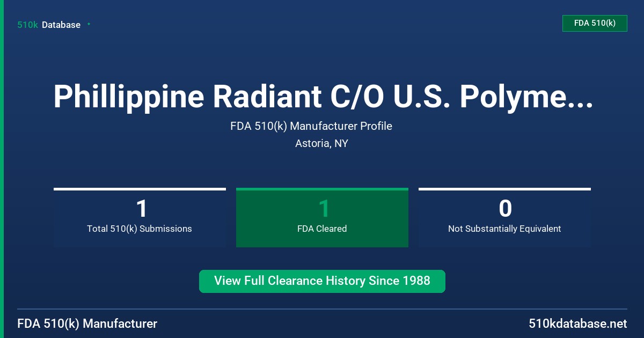Open View Full Clearance History Since 1988

click(x=322, y=281)
